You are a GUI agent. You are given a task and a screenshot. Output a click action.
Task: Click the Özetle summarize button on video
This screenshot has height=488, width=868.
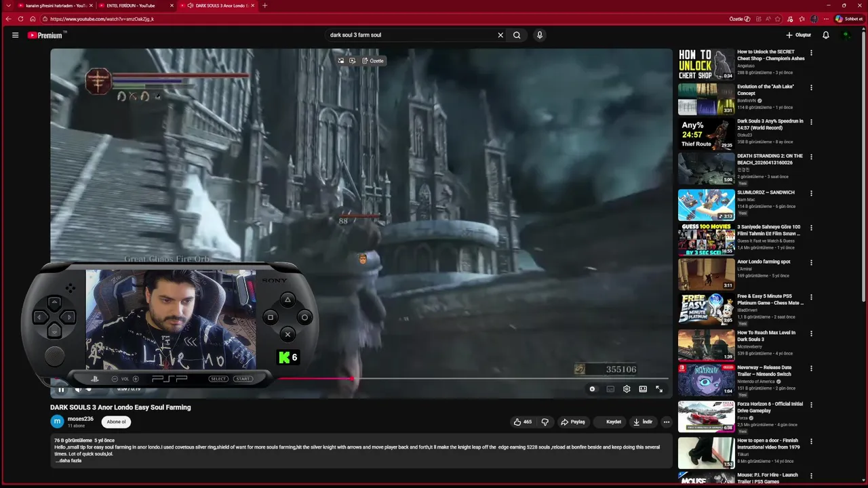(x=373, y=61)
